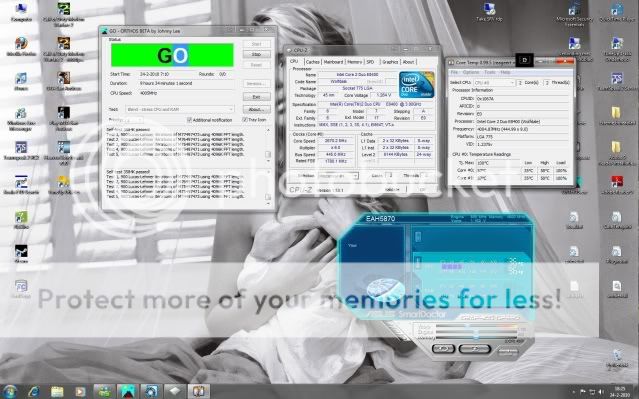Open Windows Live Messenger desktop shortcut

20,118
